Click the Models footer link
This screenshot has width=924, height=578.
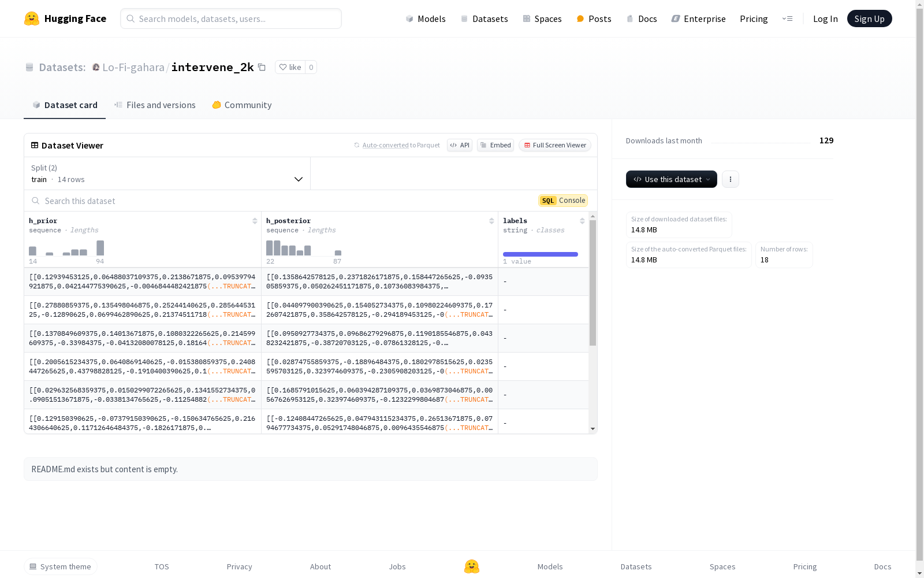(550, 566)
